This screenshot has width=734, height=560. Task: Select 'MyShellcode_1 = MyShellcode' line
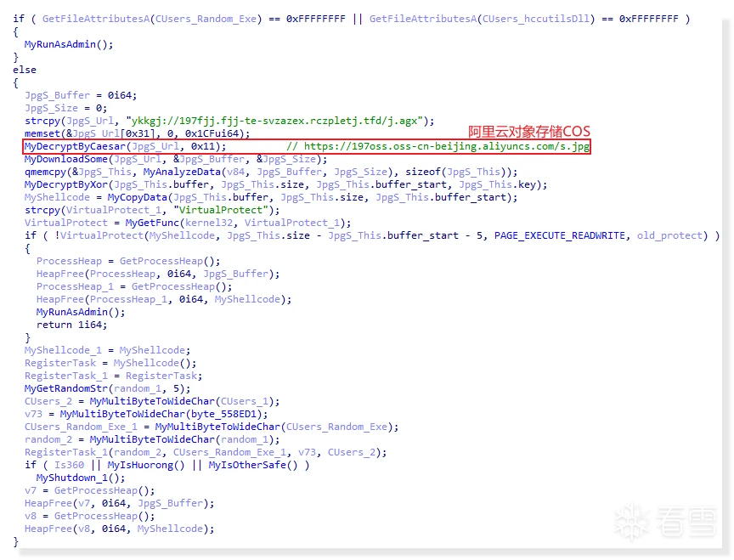coord(108,350)
